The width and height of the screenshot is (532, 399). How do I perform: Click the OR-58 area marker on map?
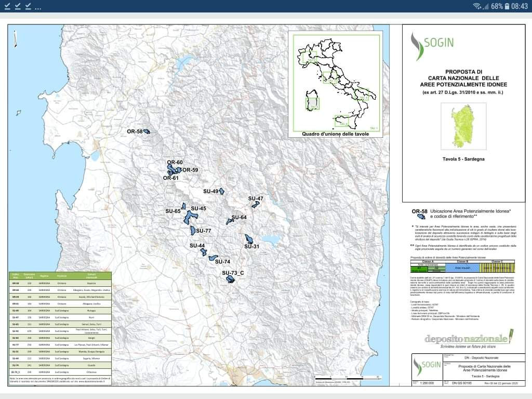point(147,131)
